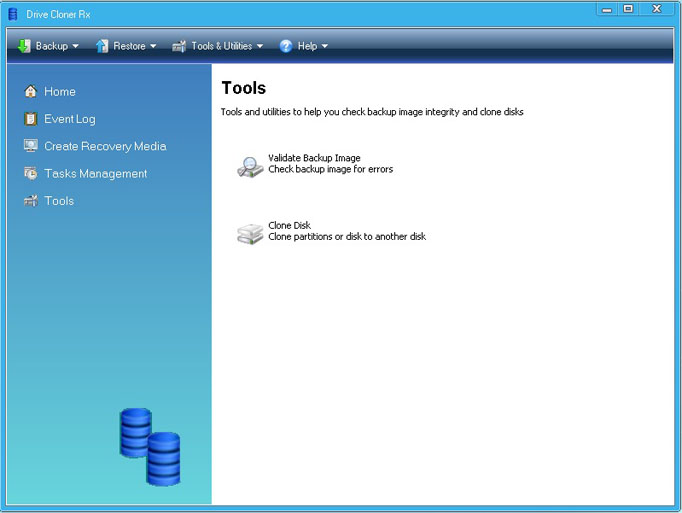
Task: Open the Tools & Utilities menu
Action: point(217,46)
